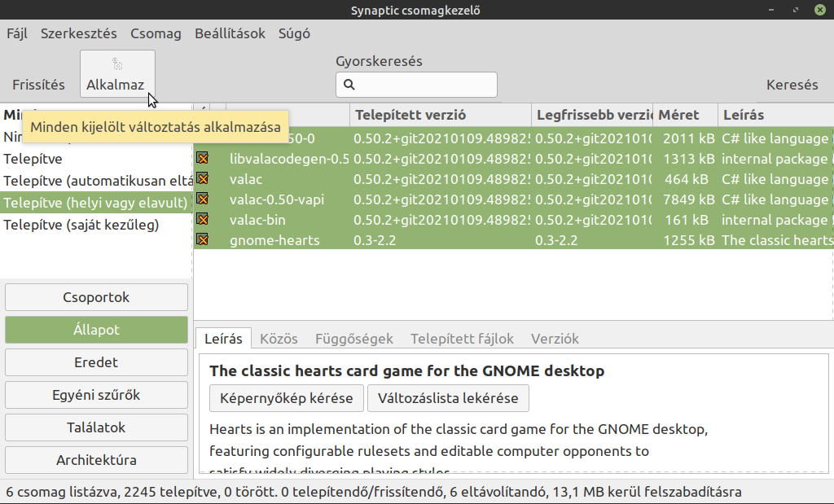Open the Fájl menu
The image size is (834, 504).
(17, 33)
